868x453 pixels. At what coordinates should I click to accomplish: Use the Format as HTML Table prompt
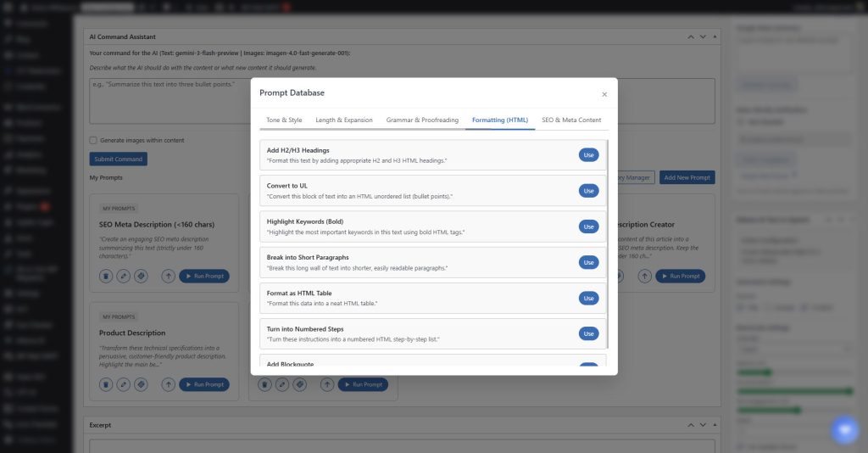(588, 298)
